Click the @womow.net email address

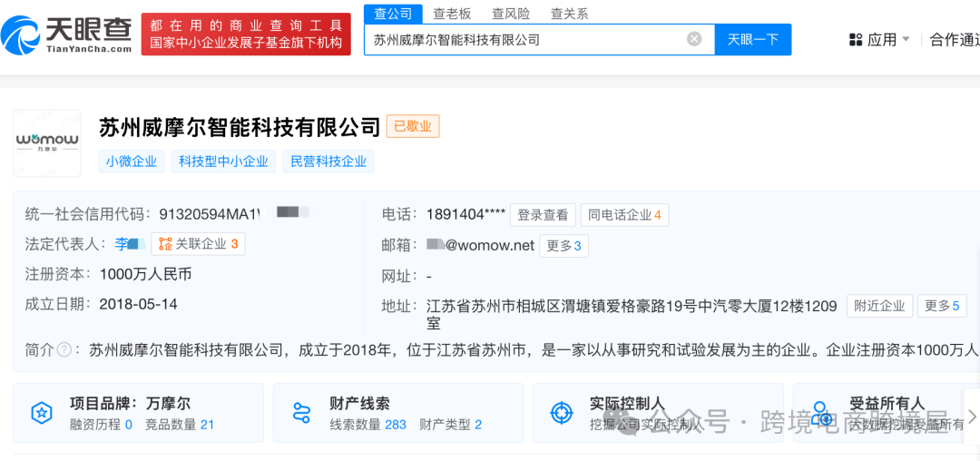(481, 246)
